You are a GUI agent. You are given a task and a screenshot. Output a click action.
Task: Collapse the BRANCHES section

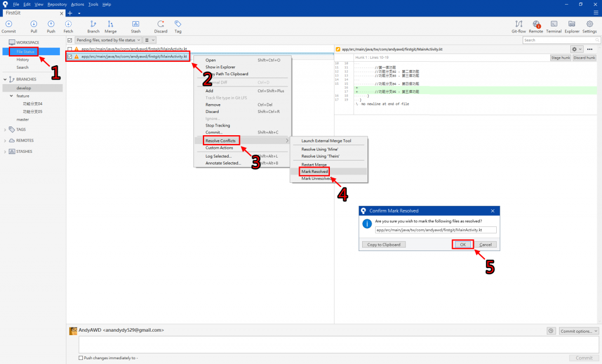(5, 79)
